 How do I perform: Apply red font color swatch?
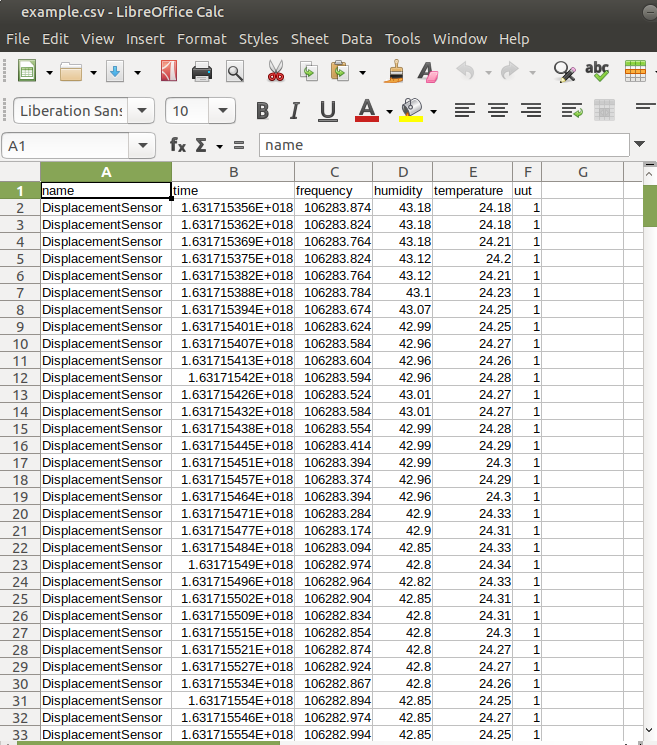[x=367, y=111]
